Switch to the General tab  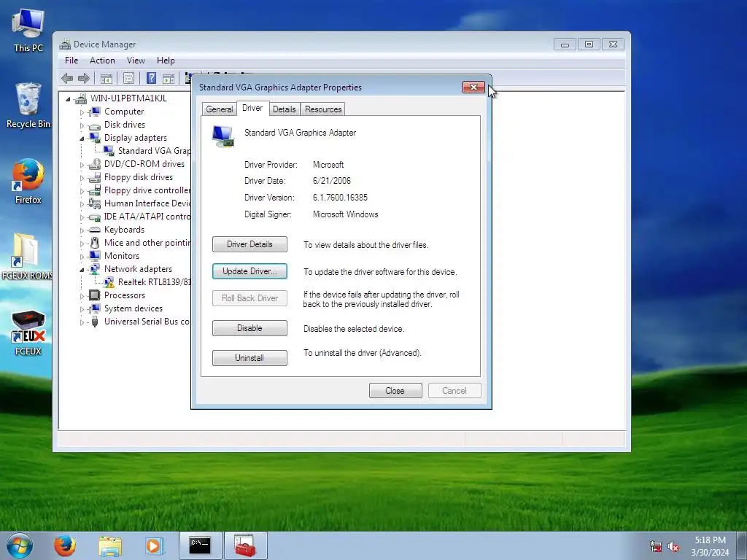pyautogui.click(x=219, y=109)
